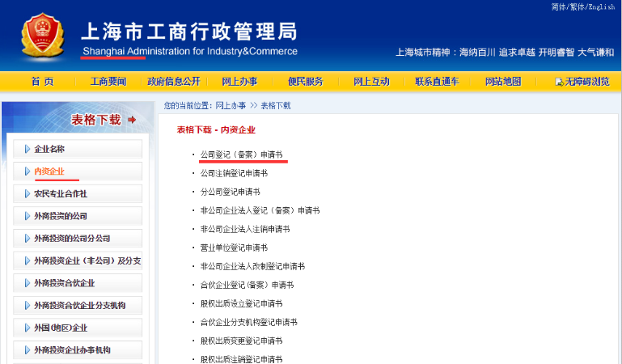Click the triangle arrow next to 外商投资合伙企业
The height and width of the screenshot is (364, 622).
pyautogui.click(x=28, y=283)
